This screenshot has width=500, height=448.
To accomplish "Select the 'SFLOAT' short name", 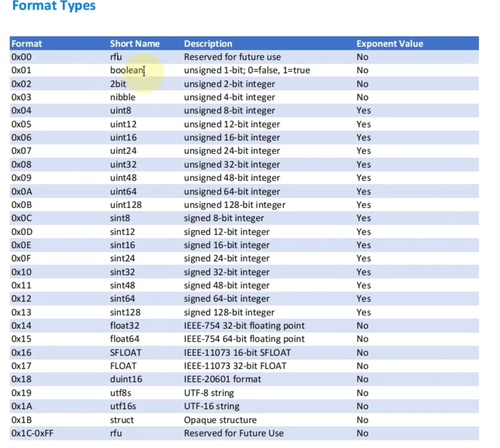I will 126,353.
